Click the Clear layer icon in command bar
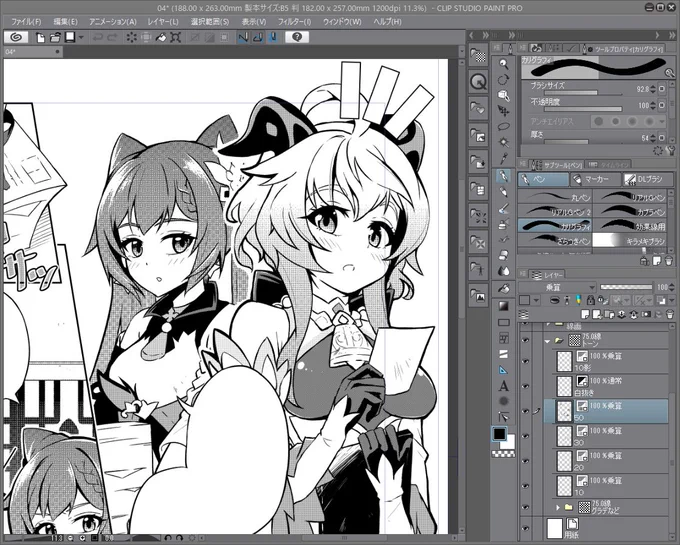This screenshot has width=680, height=545. point(131,38)
